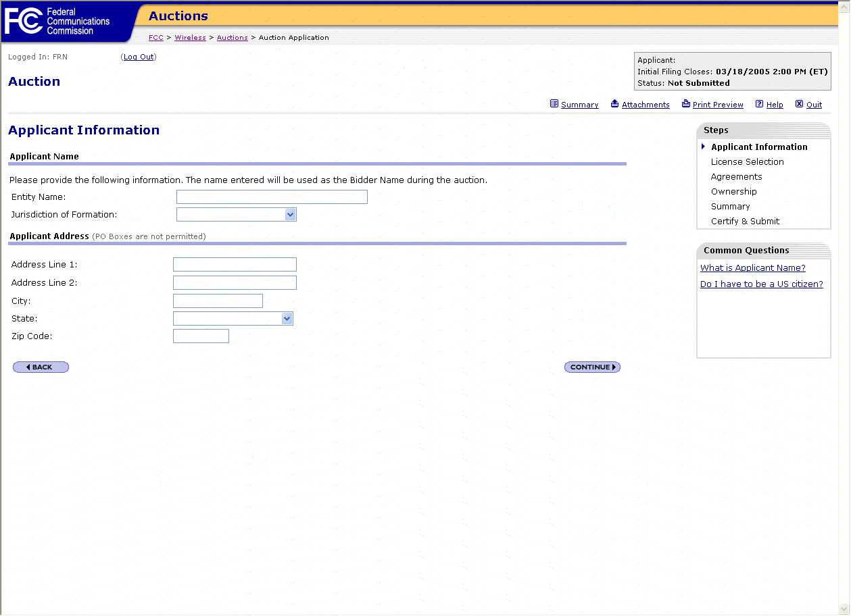Click the 'Logged In: FRN' text
Screen dimensions: 851x616
pyautogui.click(x=38, y=57)
